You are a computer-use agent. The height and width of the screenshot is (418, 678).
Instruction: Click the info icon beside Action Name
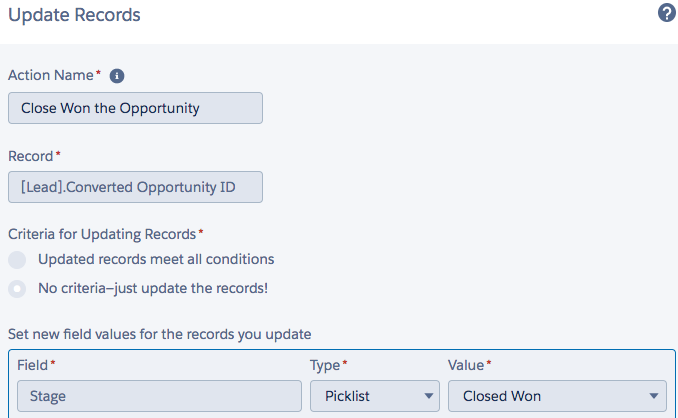click(116, 75)
